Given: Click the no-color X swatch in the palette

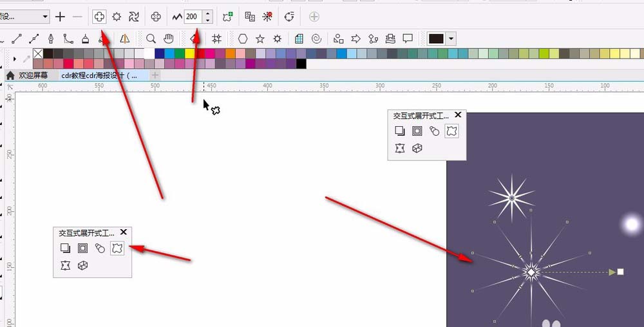Looking at the screenshot, I should click(x=38, y=53).
